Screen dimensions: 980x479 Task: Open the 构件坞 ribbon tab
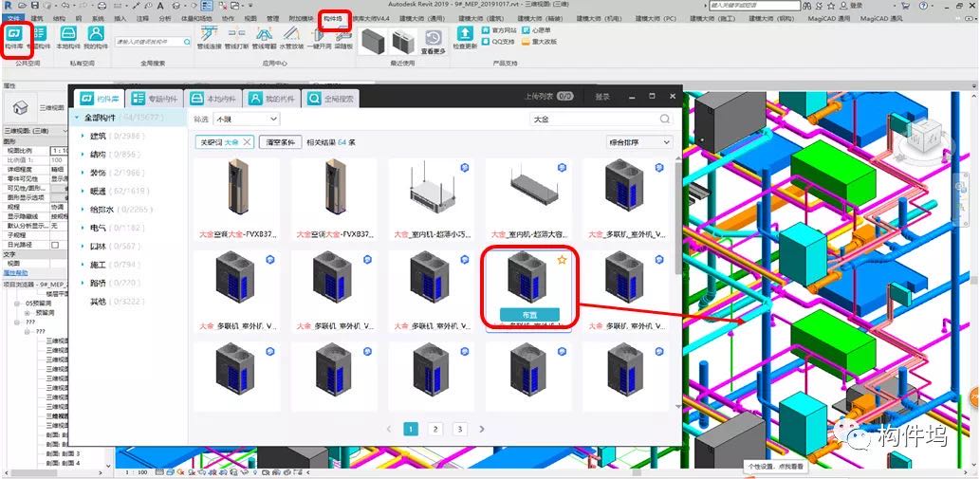[x=333, y=19]
